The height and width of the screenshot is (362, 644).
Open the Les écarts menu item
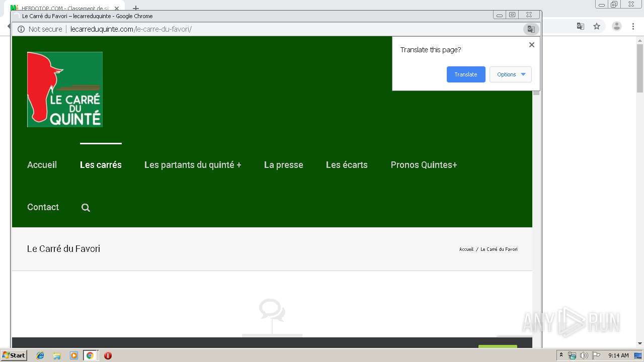(347, 165)
